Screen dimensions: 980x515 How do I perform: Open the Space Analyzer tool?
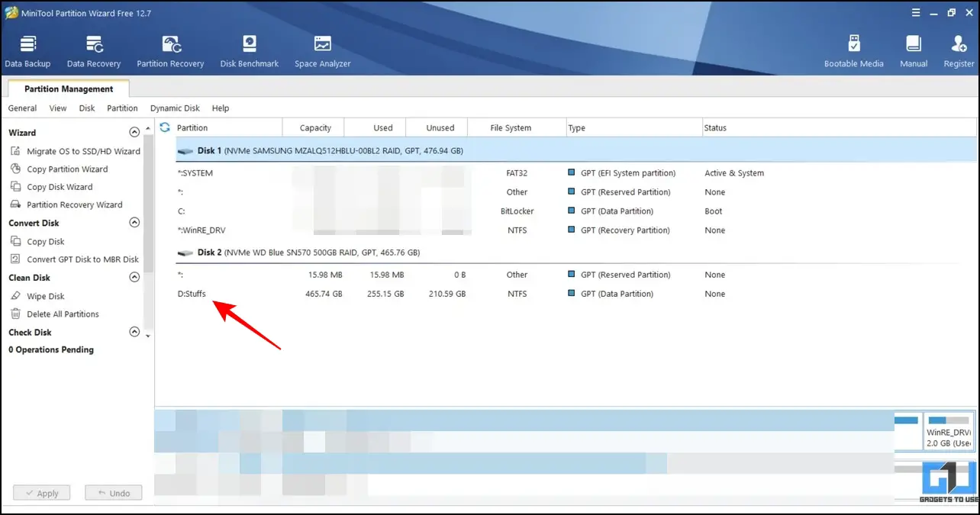click(323, 51)
